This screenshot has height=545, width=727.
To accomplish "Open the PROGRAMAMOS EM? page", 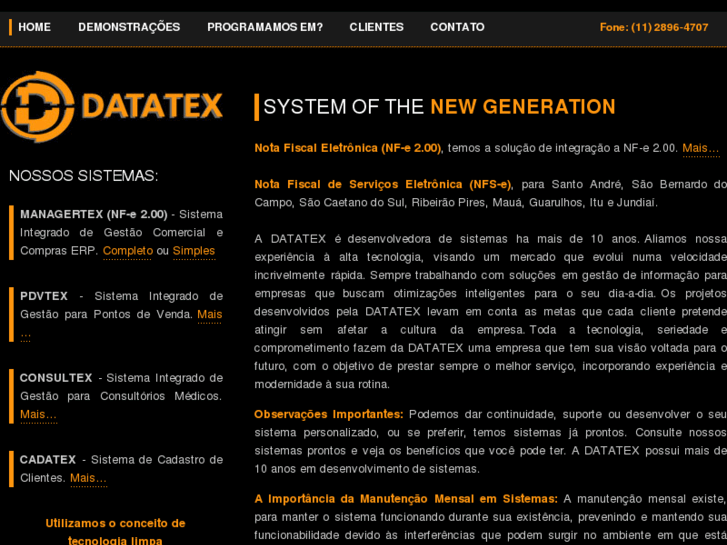I will coord(265,27).
